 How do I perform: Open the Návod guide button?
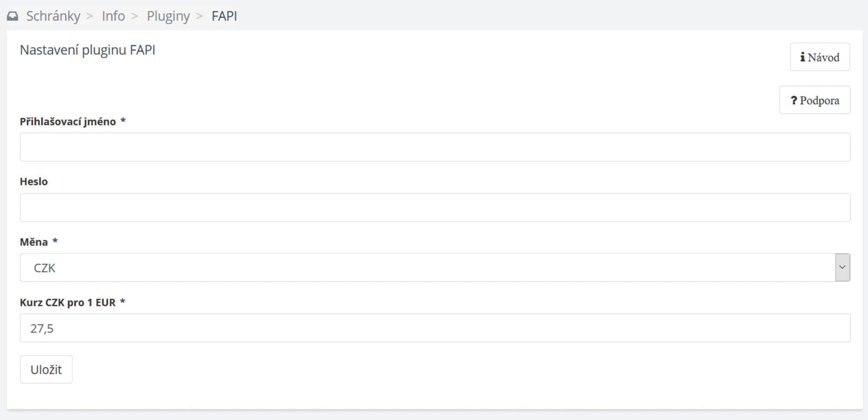820,57
